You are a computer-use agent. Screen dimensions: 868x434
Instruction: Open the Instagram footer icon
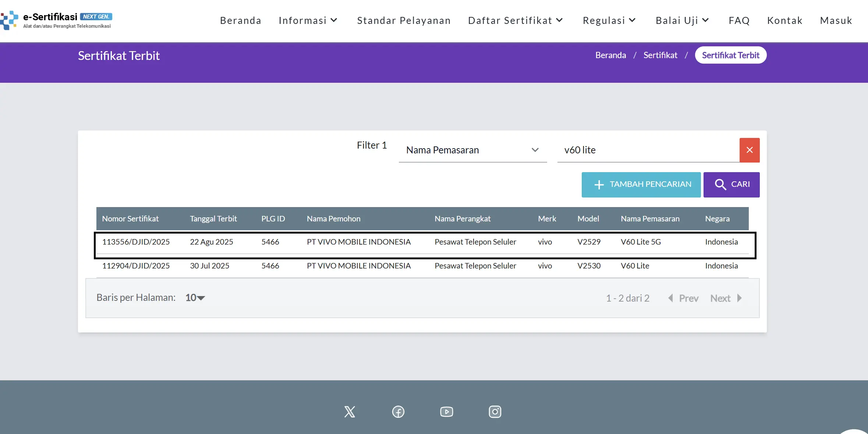tap(495, 412)
